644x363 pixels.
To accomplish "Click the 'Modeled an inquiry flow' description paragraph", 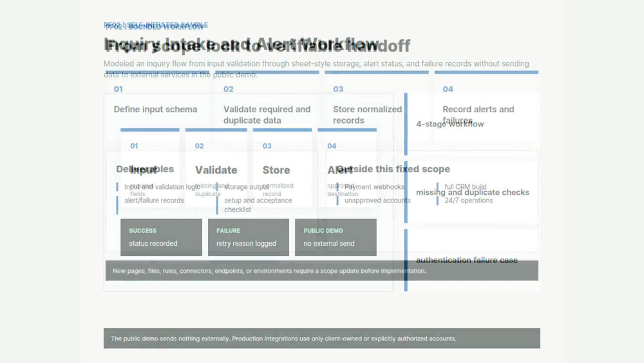I will (316, 69).
